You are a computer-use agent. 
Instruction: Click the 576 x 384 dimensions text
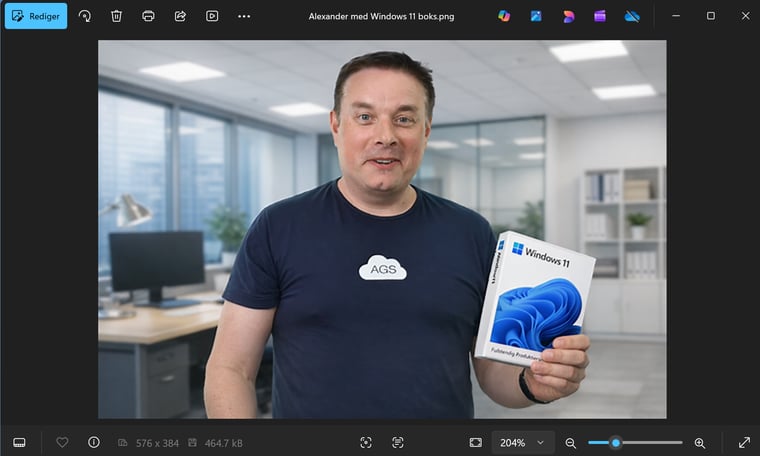click(157, 443)
